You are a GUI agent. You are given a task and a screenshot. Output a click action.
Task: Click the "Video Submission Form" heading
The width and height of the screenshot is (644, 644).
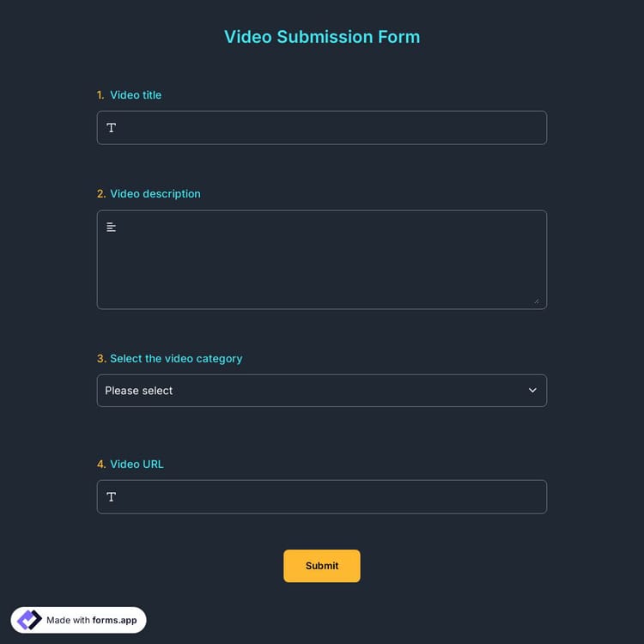(322, 37)
